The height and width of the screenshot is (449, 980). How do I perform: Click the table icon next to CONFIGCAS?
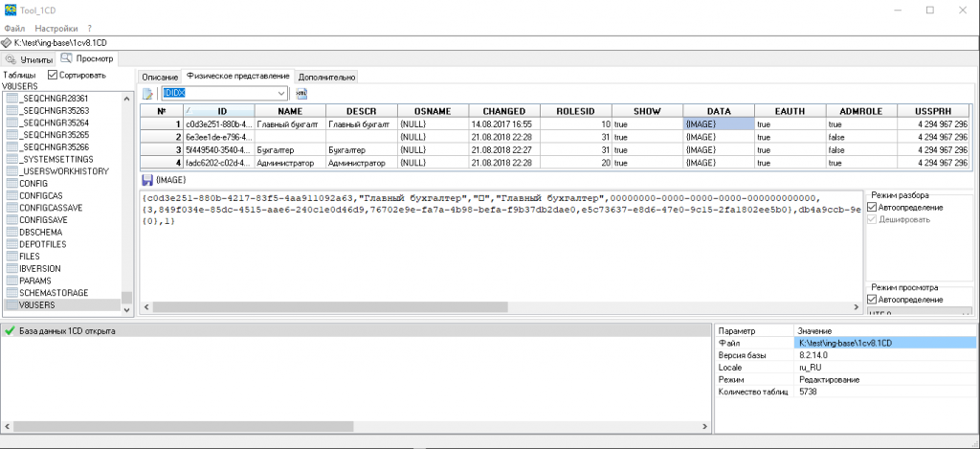(x=11, y=195)
